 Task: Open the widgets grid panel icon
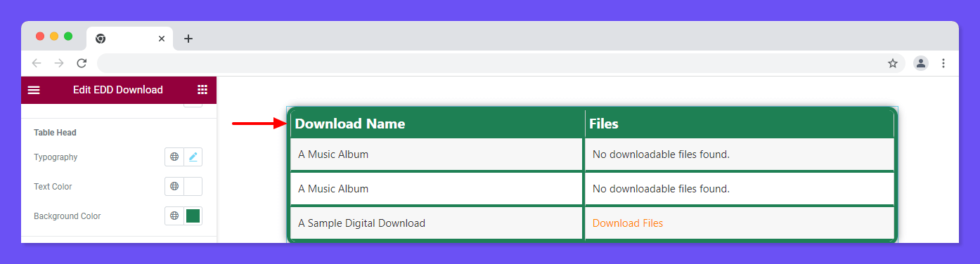[202, 90]
